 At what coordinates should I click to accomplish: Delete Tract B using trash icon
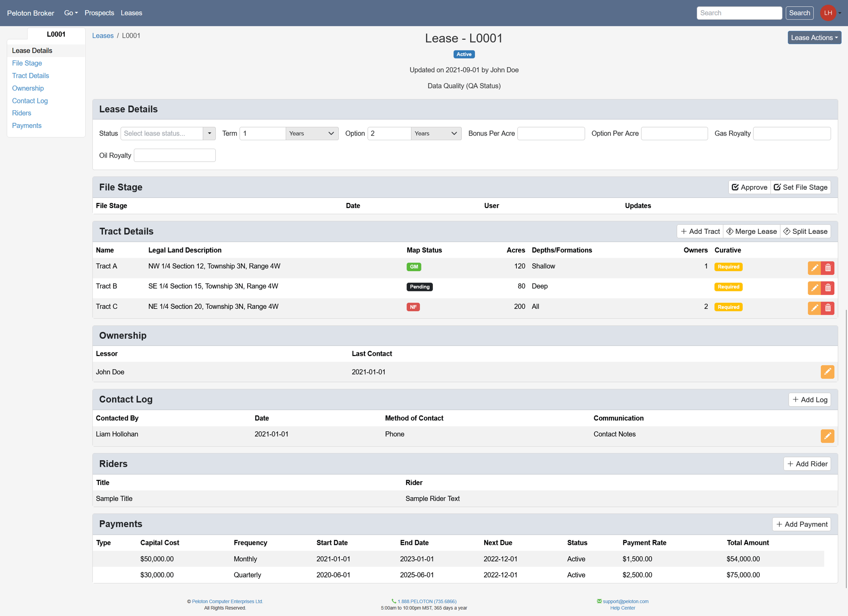point(828,288)
